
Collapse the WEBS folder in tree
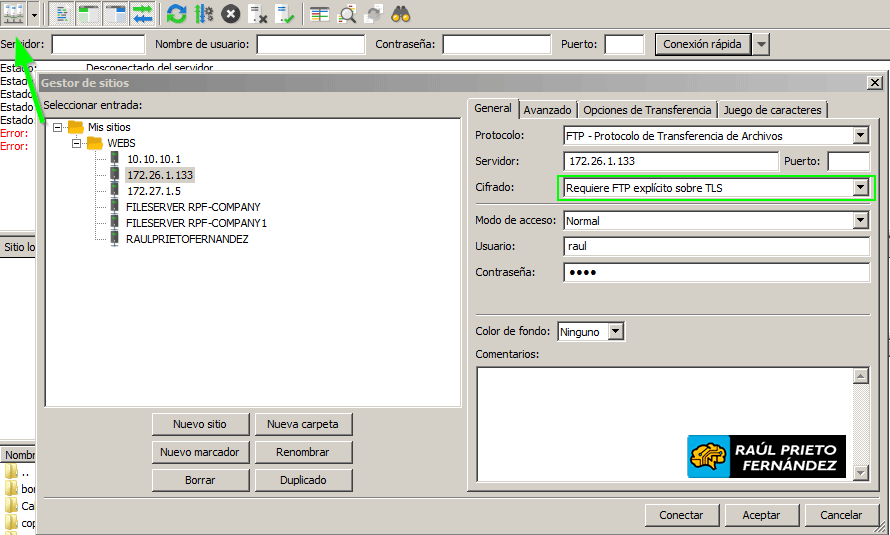[76, 143]
